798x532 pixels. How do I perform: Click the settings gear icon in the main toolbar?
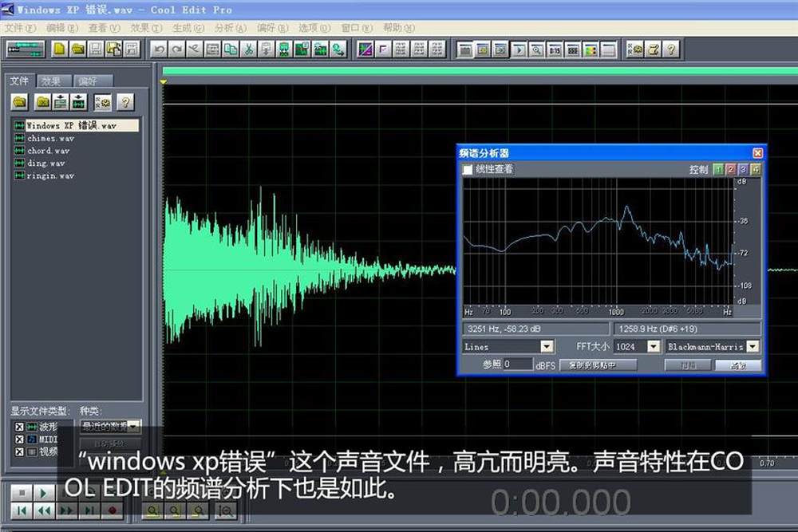tap(635, 49)
